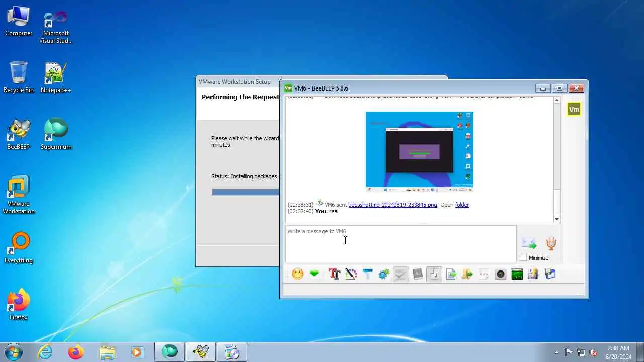This screenshot has width=644, height=362.
Task: Click the blue filter messages icon
Action: [368, 274]
